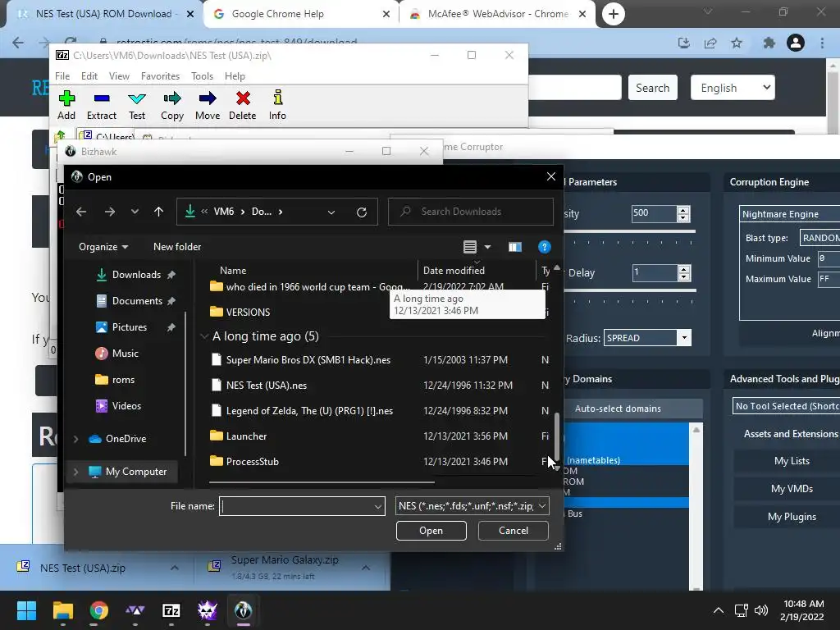
Task: Go up one folder level
Action: (158, 212)
